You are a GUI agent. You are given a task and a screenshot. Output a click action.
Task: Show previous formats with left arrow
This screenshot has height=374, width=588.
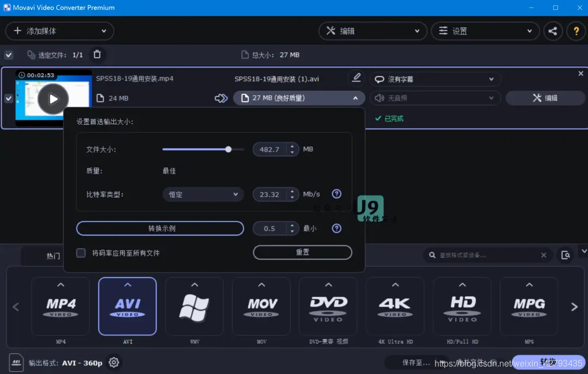16,307
